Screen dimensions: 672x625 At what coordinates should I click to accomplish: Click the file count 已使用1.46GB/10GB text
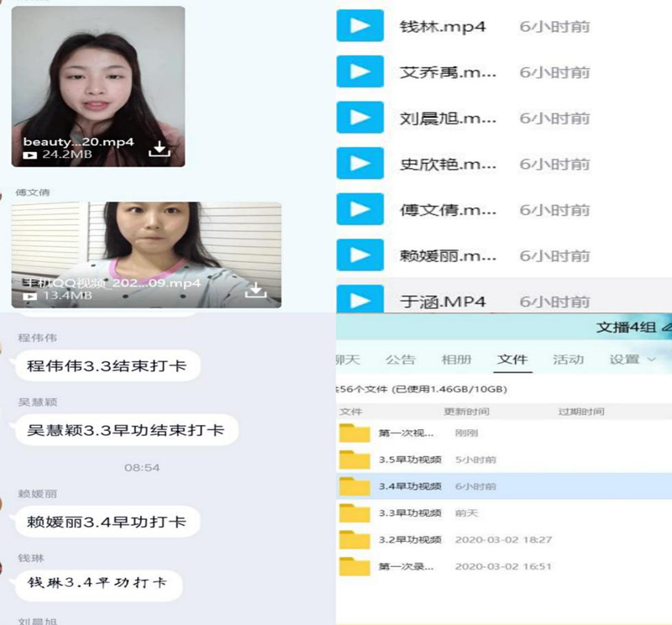coord(450,389)
